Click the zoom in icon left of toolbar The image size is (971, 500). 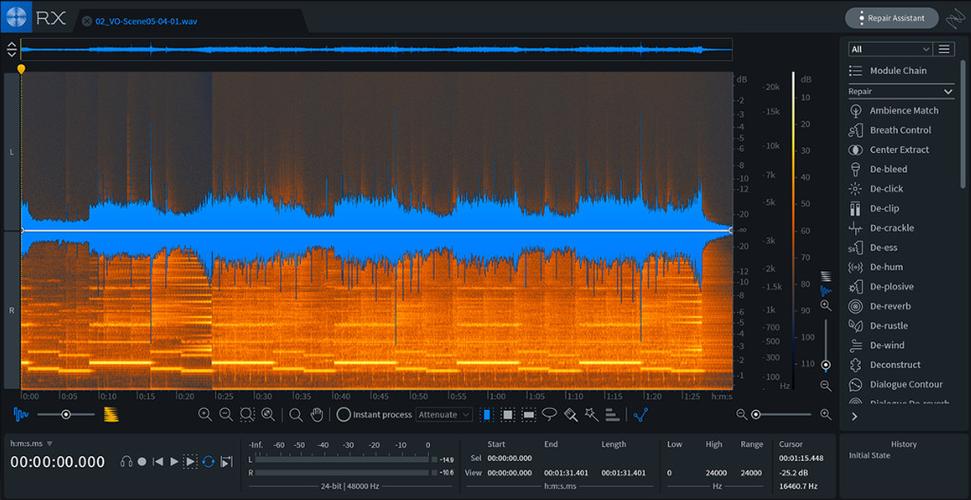coord(205,414)
